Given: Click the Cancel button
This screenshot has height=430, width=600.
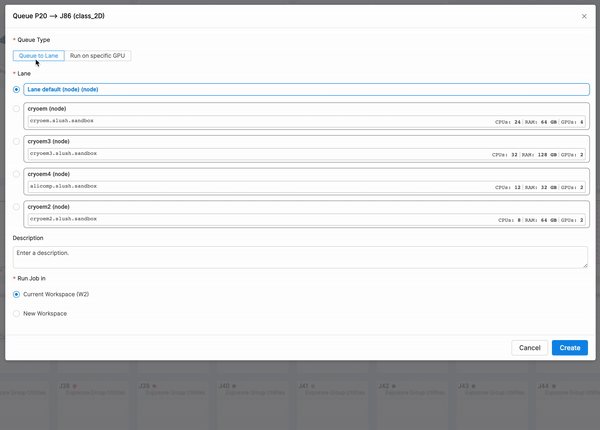Looking at the screenshot, I should tap(530, 348).
